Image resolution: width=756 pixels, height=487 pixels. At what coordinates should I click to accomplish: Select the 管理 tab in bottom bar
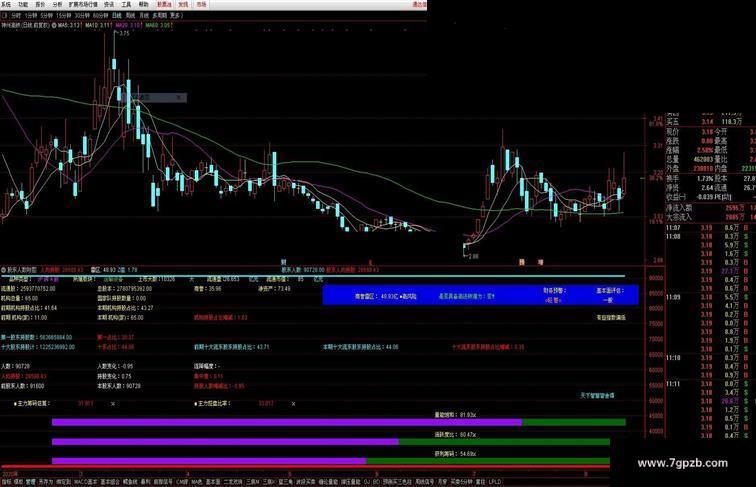(30, 482)
